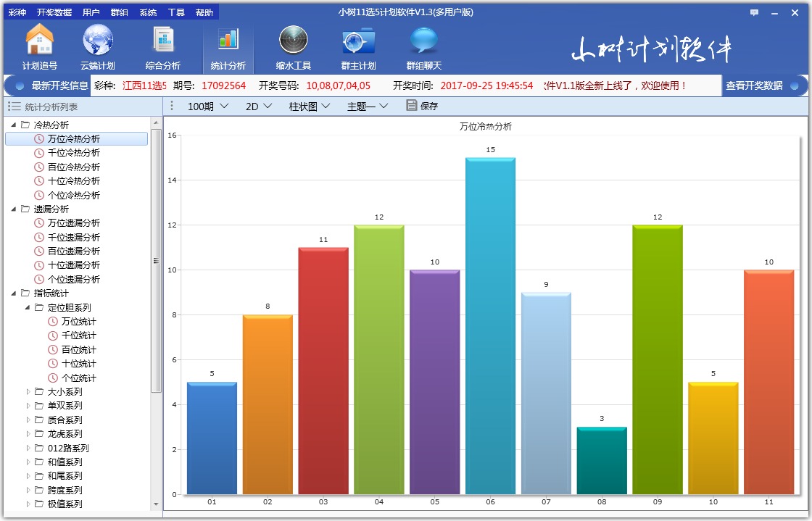Open the 帮助 menu

point(204,12)
